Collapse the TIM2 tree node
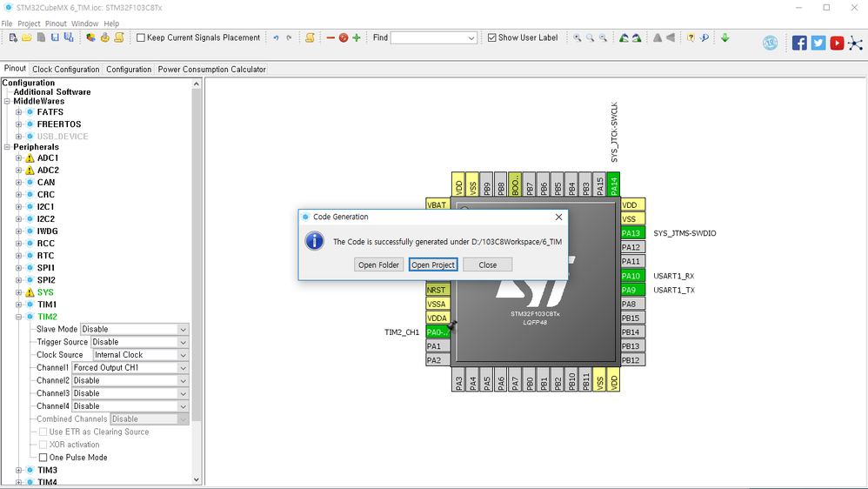This screenshot has height=489, width=868. coord(19,317)
